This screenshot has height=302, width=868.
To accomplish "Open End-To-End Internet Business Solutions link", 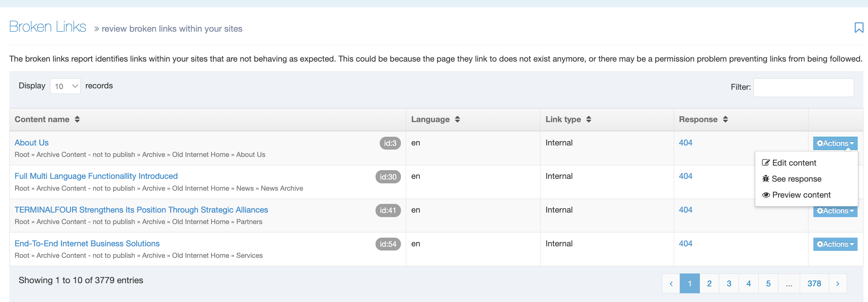I will 87,244.
